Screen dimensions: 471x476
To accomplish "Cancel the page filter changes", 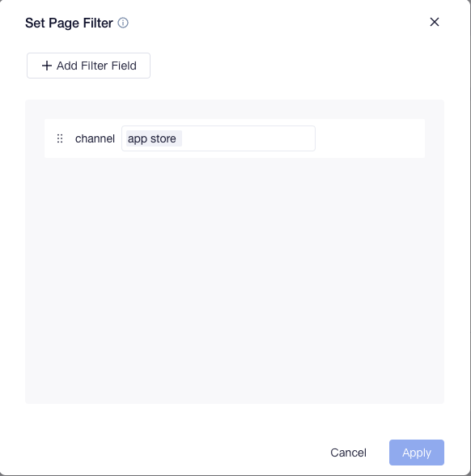I will pos(348,453).
